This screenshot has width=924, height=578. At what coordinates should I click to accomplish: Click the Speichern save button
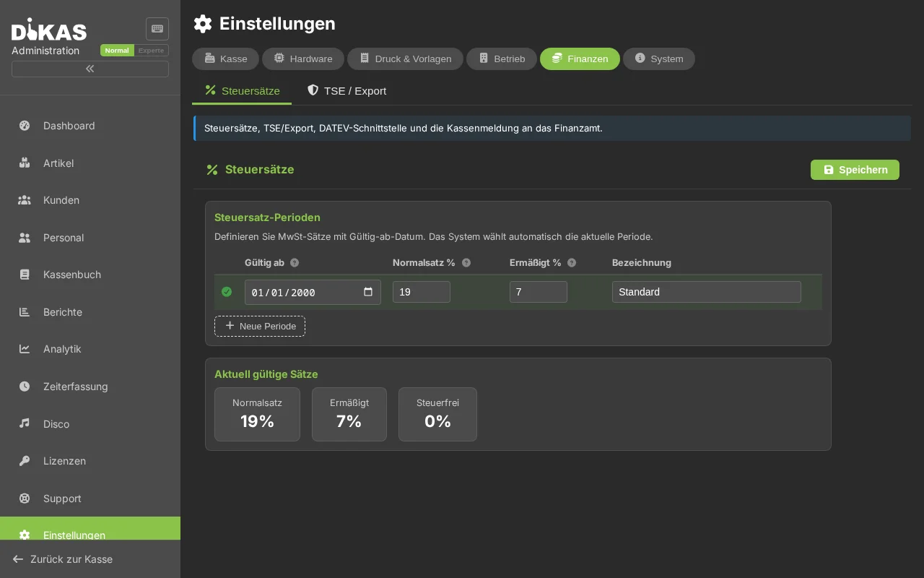coord(855,170)
